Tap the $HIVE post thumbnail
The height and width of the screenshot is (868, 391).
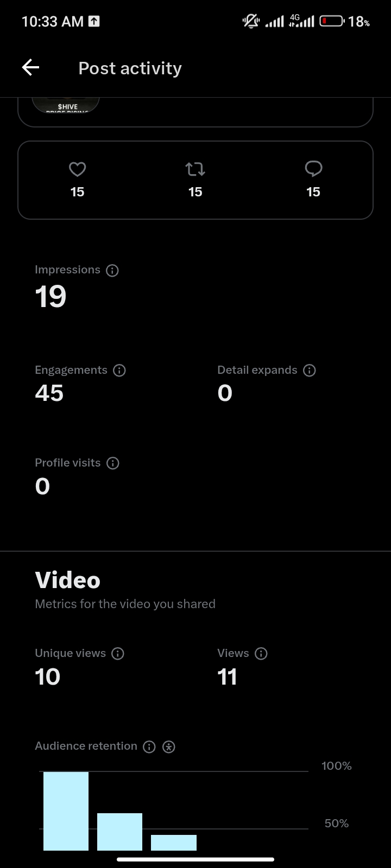[66, 105]
